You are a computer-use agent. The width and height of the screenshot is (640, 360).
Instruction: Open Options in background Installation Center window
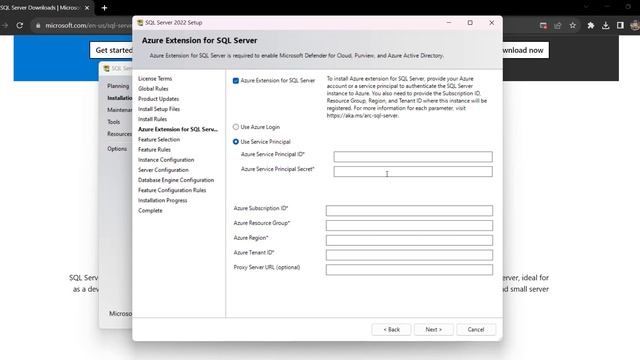pyautogui.click(x=117, y=149)
